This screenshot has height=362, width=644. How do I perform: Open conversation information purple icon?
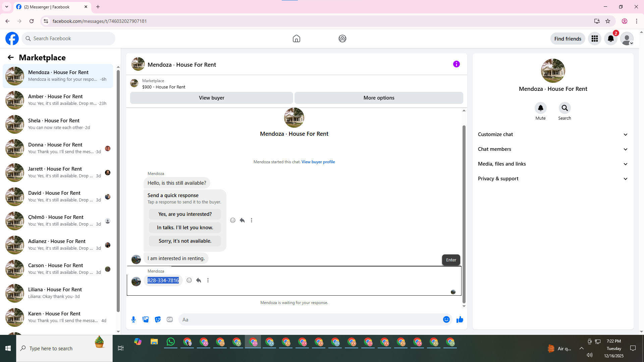[x=457, y=64]
